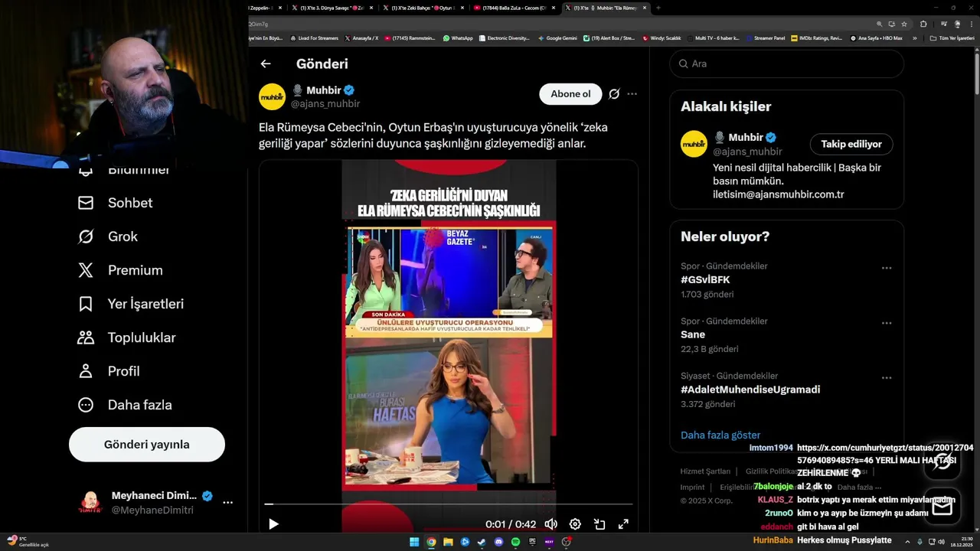This screenshot has width=980, height=551.
Task: Seek on the video progress bar
Action: pyautogui.click(x=449, y=504)
